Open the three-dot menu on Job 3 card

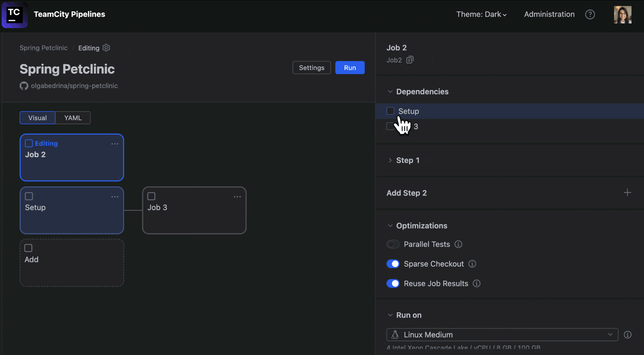[237, 197]
